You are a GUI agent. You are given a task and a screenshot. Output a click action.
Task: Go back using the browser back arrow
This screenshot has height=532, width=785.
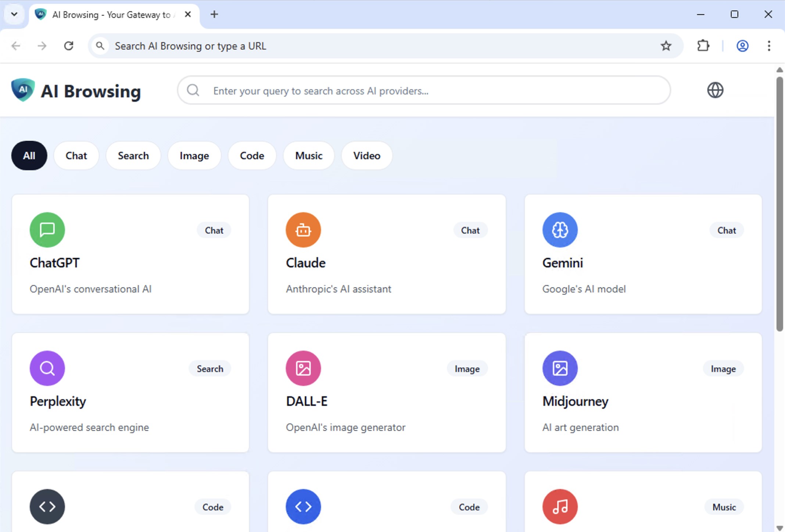click(x=16, y=46)
